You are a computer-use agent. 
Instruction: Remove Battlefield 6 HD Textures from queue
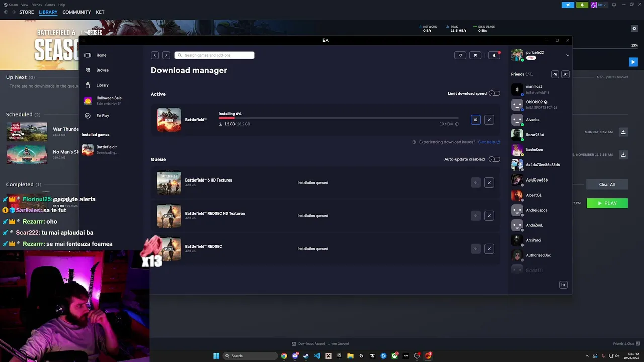point(489,183)
